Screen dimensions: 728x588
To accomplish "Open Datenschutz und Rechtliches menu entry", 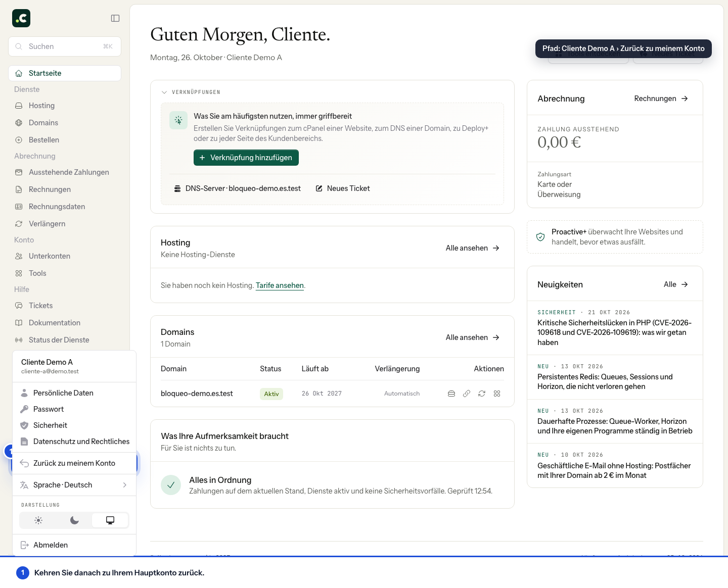I will 74,442.
